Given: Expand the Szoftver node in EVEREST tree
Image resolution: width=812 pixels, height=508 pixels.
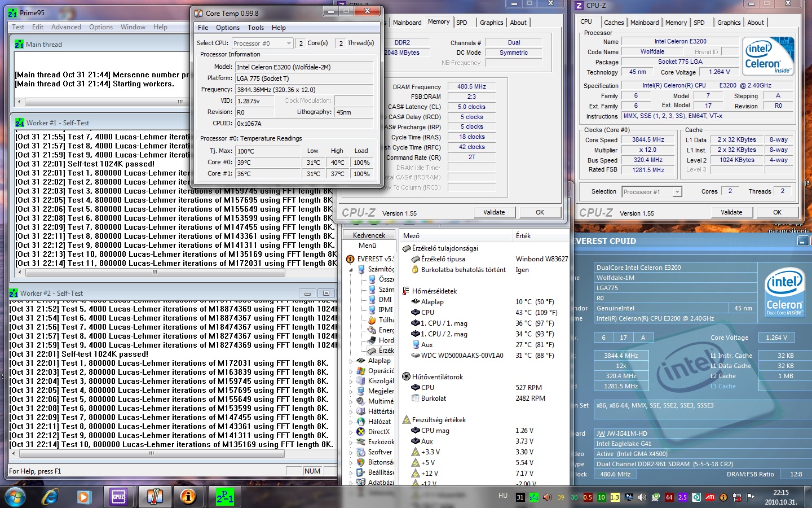Looking at the screenshot, I should coord(351,453).
